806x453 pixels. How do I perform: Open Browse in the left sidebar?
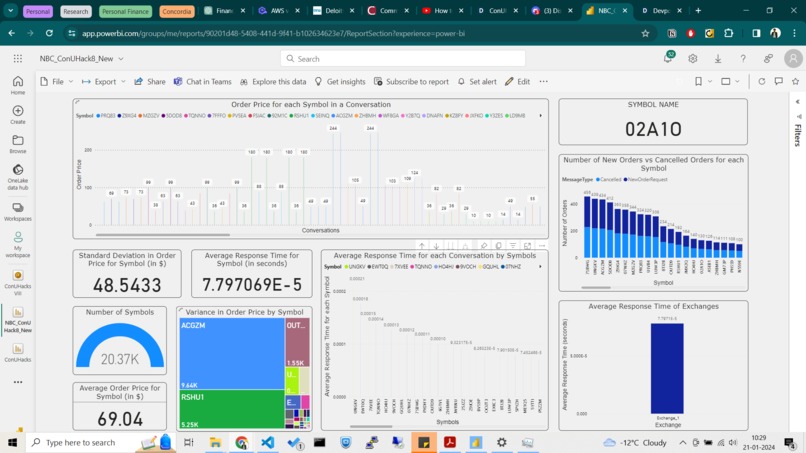point(18,144)
